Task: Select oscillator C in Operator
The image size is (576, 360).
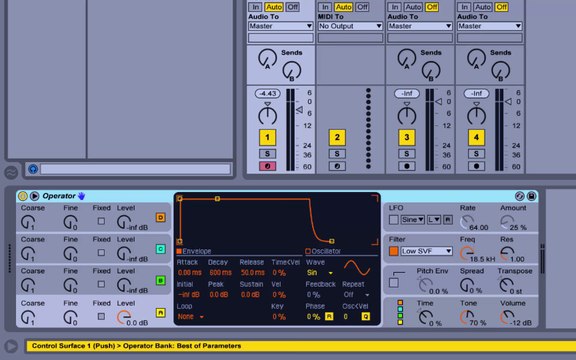Action: tap(161, 249)
